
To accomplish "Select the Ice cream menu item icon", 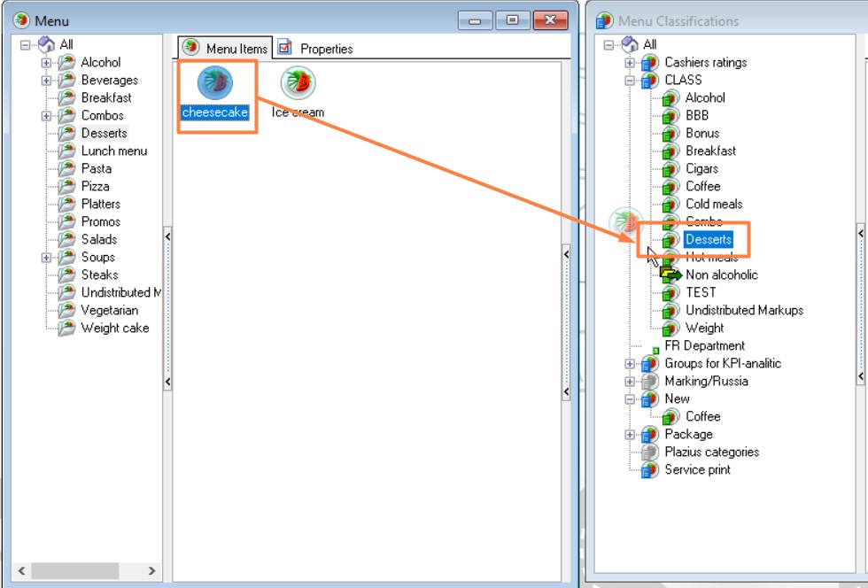I will point(298,82).
